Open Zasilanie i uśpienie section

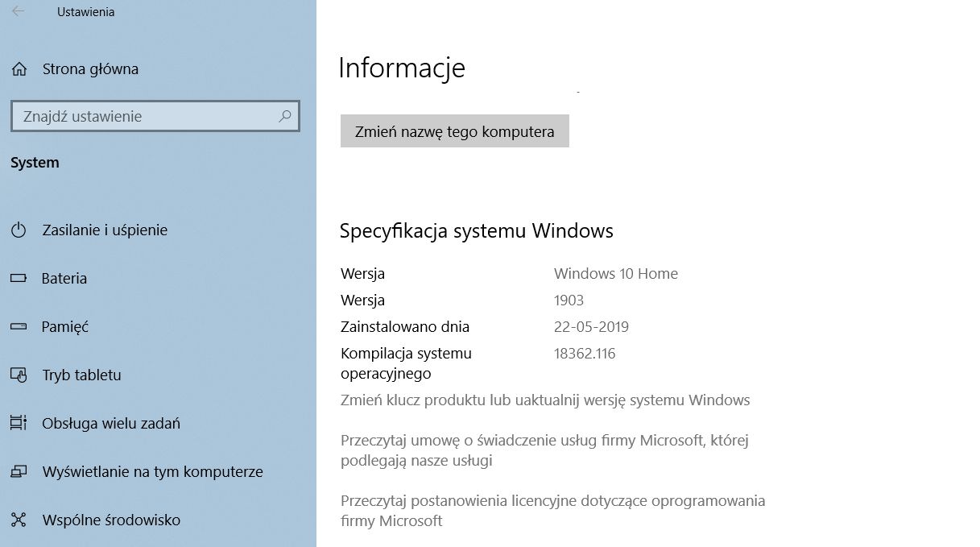pyautogui.click(x=105, y=230)
